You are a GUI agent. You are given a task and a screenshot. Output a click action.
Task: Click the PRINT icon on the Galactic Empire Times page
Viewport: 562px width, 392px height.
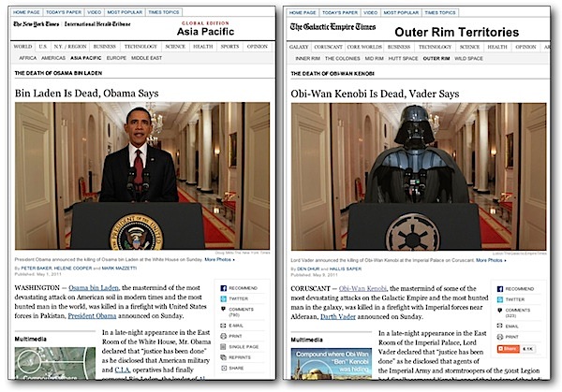500,337
